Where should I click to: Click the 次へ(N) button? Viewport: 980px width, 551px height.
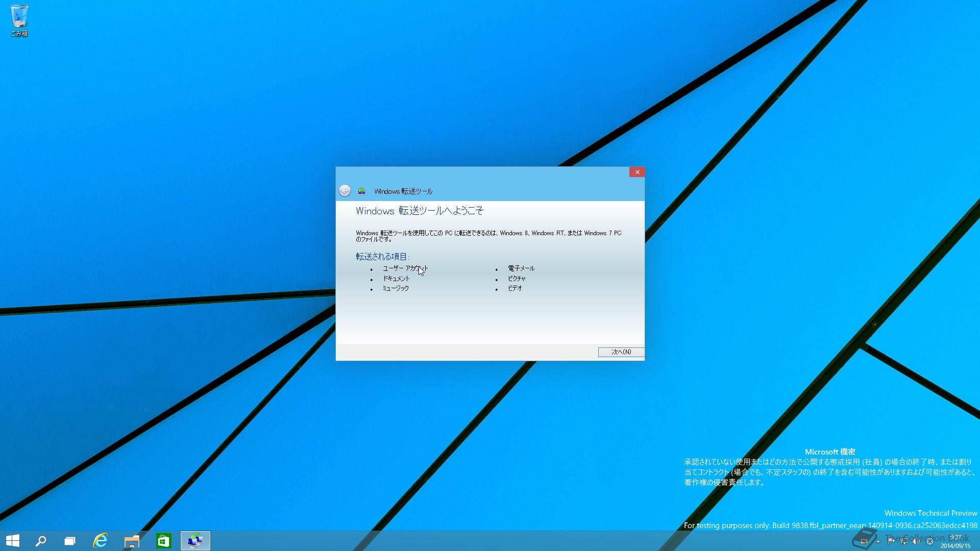tap(621, 352)
